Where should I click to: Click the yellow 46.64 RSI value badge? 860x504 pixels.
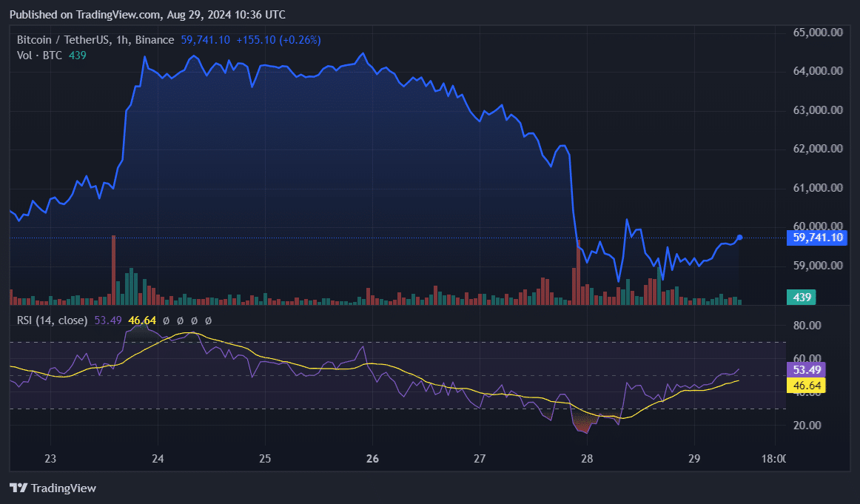pos(805,385)
